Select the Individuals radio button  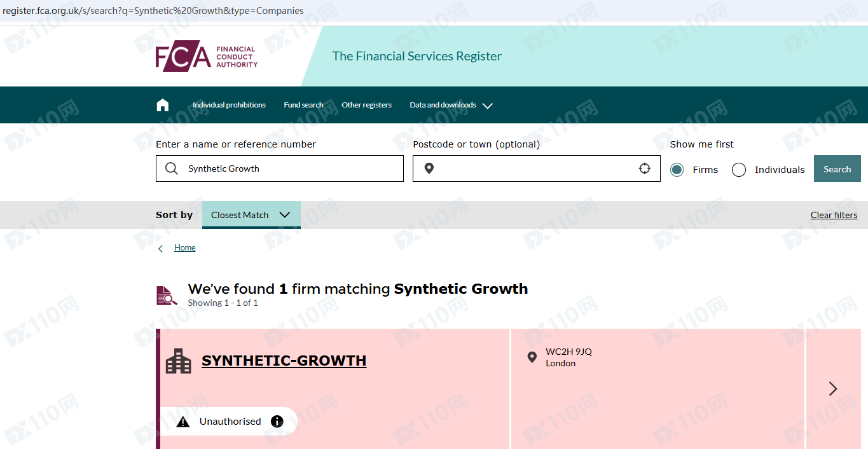click(739, 170)
